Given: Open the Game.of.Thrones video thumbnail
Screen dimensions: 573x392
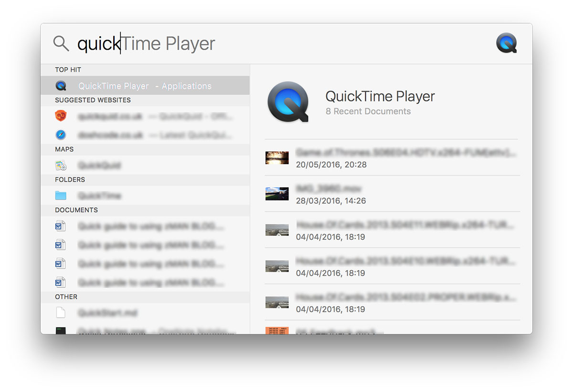Looking at the screenshot, I should coord(277,158).
